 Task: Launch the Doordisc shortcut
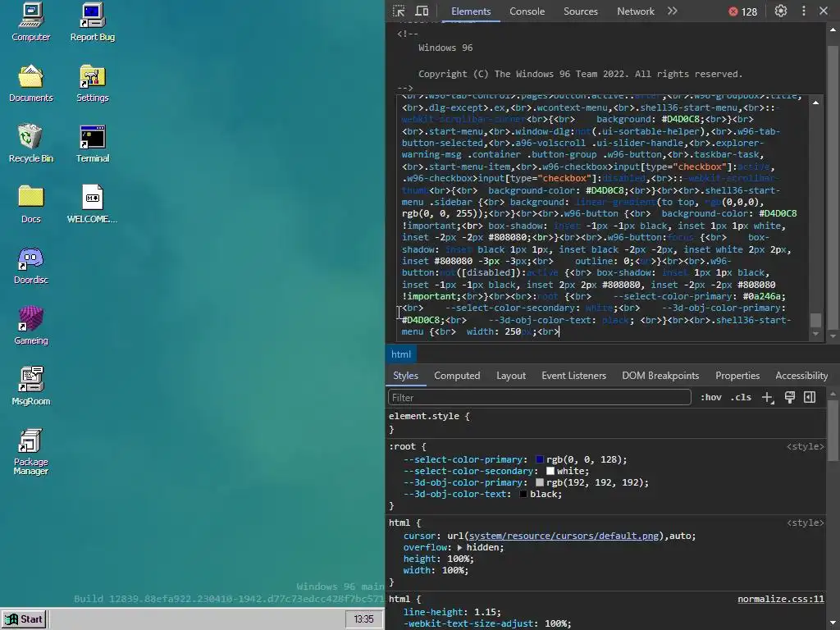coord(30,265)
